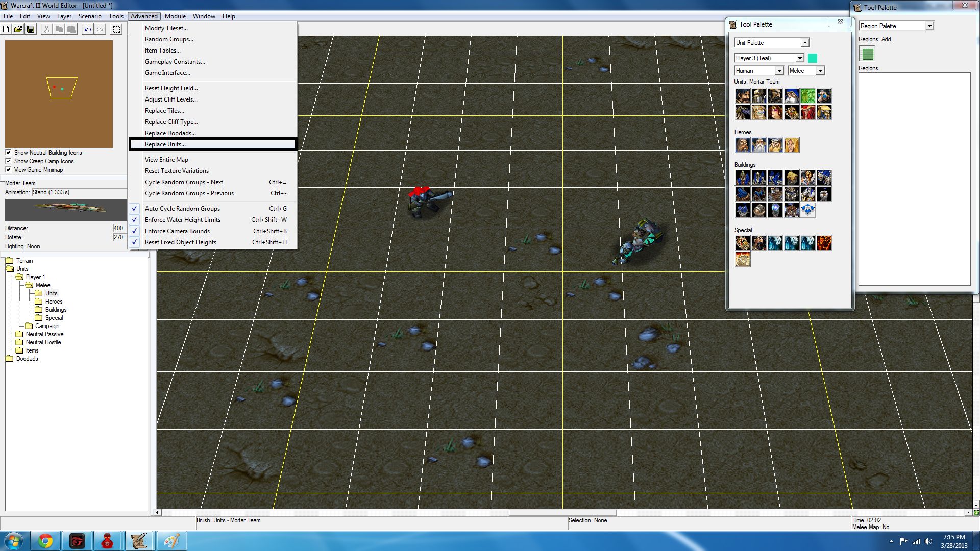Uncheck View Game Minimap checkbox
The width and height of the screenshot is (980, 551).
8,169
